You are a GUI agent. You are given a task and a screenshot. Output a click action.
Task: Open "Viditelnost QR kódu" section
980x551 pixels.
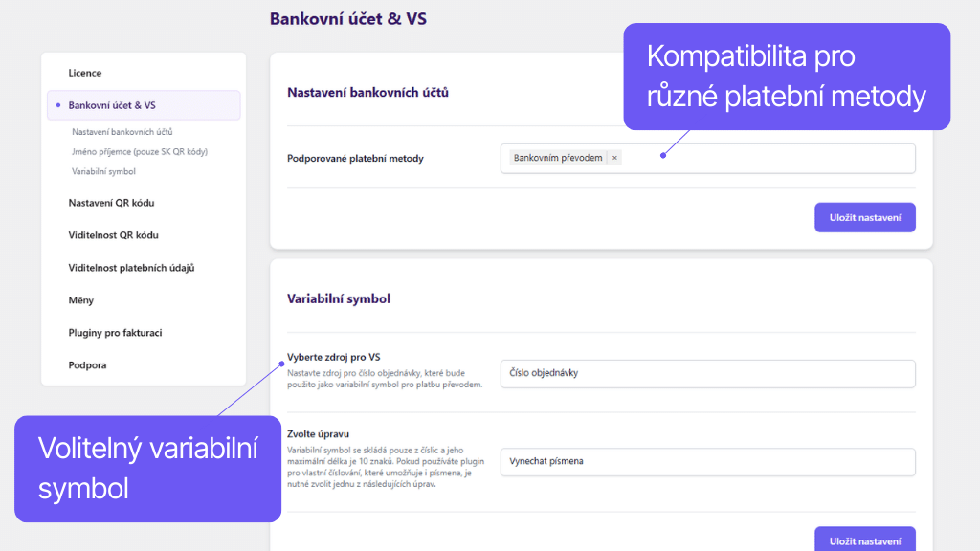click(108, 234)
